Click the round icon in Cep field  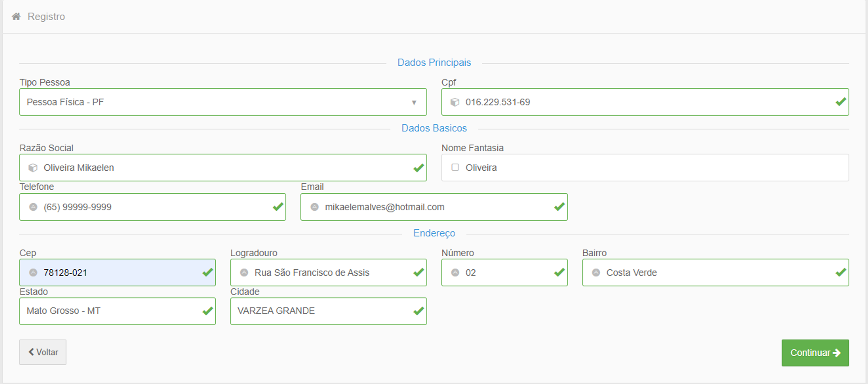(x=33, y=273)
